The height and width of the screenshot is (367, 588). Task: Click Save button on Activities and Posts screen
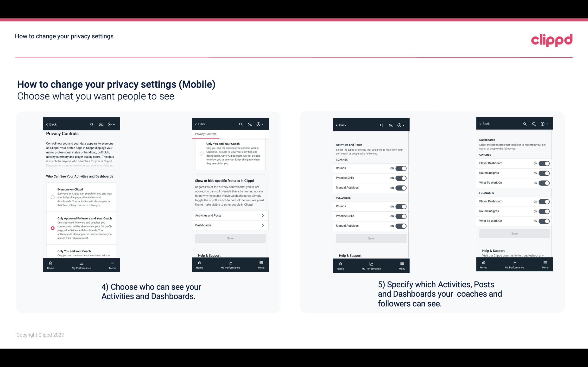point(371,238)
